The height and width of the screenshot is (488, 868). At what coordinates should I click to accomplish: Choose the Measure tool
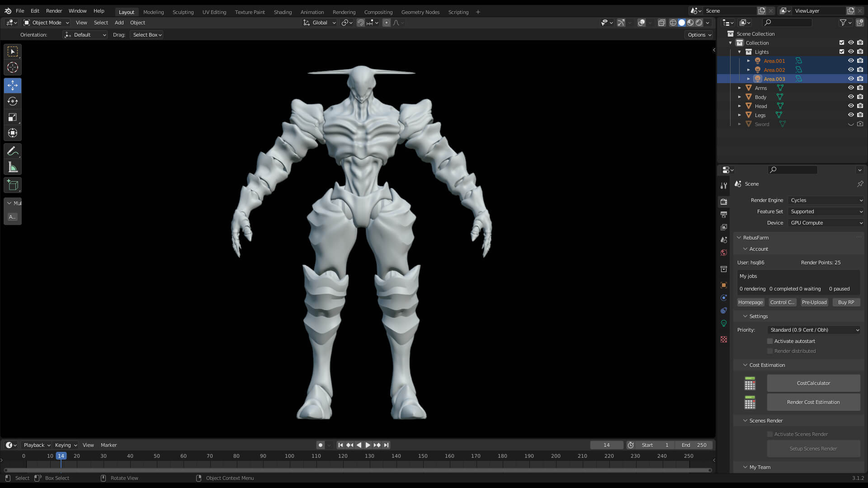point(13,168)
